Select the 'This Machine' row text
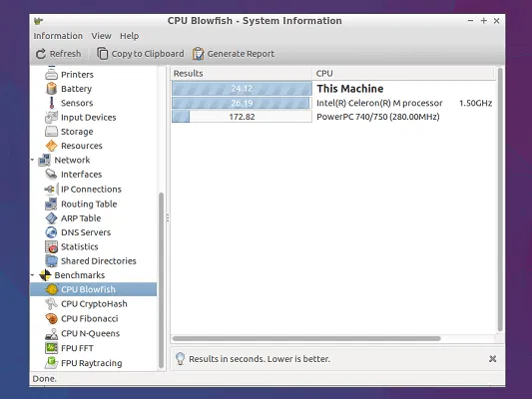Viewport: 532px width, 399px height. (350, 89)
